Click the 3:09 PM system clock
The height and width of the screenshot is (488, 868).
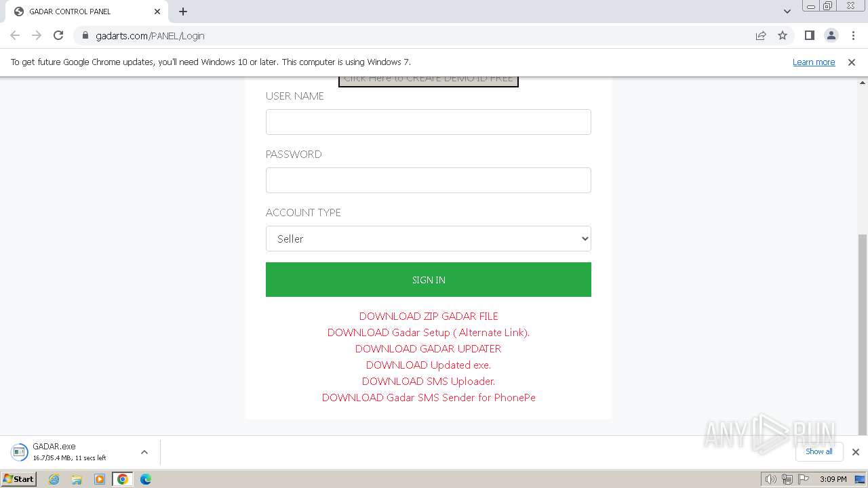tap(833, 479)
